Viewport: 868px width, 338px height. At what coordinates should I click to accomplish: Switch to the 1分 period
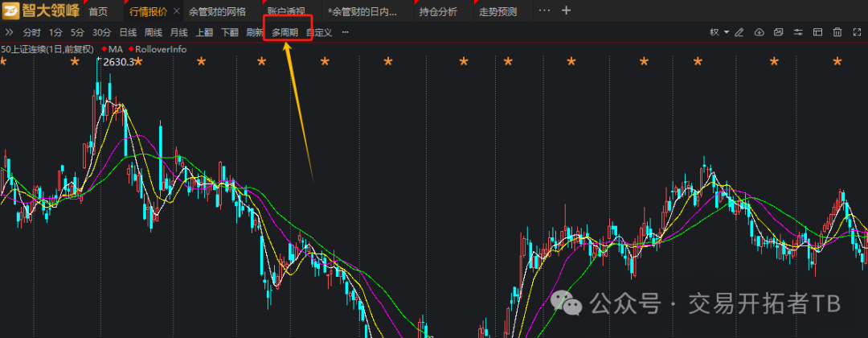[55, 33]
